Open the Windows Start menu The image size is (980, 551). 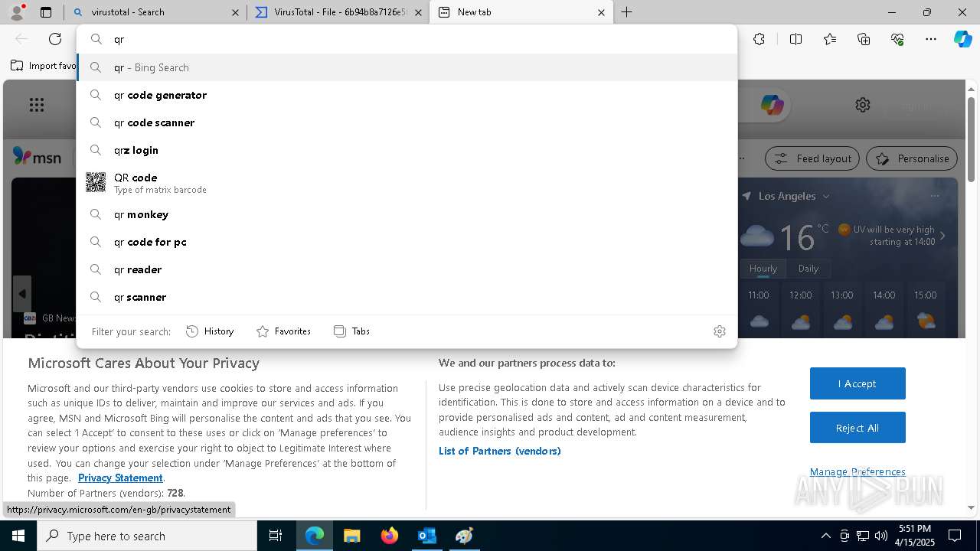tap(18, 536)
